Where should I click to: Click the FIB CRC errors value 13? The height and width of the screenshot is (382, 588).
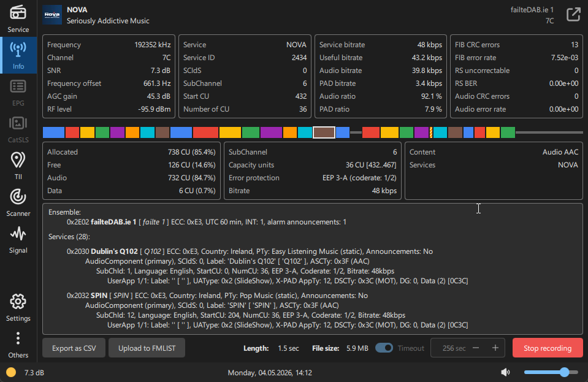(575, 45)
